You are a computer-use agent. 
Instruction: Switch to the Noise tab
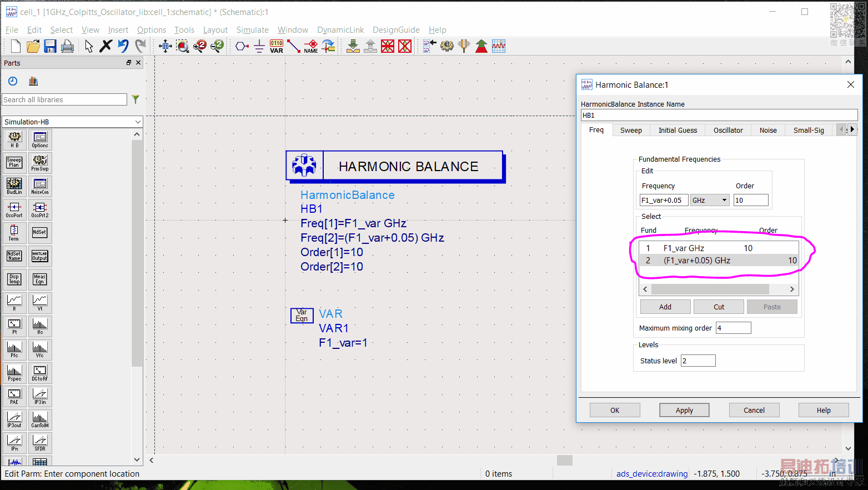[x=768, y=130]
